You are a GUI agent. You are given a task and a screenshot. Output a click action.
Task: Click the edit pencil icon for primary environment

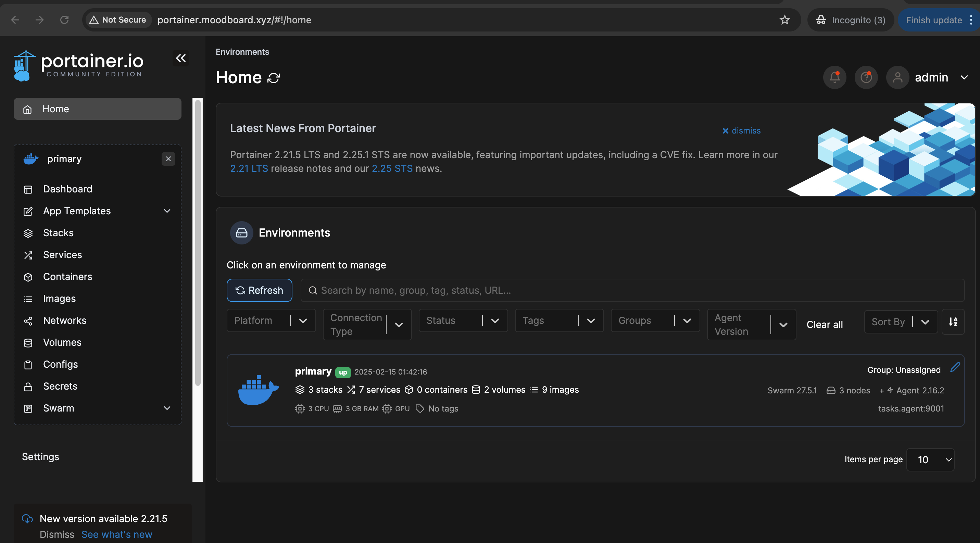(955, 367)
